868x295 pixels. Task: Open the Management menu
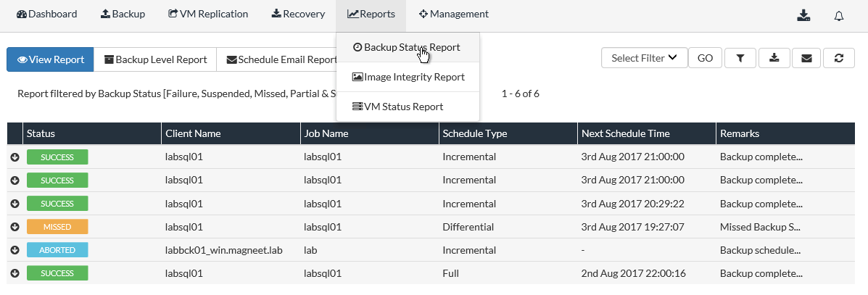[454, 14]
